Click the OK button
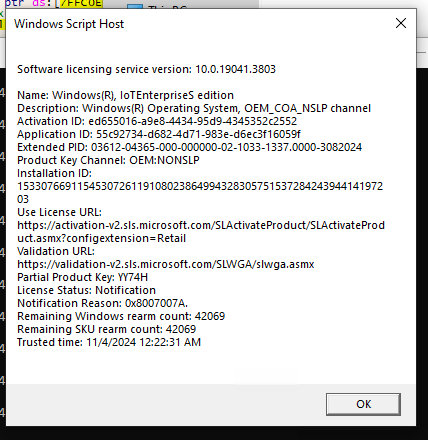Screen dimensions: 428x440 point(363,404)
